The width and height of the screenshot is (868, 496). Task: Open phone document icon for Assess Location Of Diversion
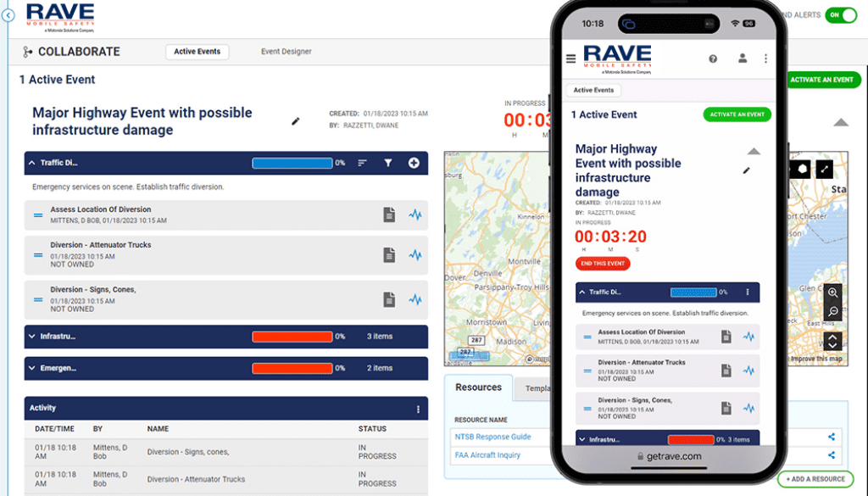coord(726,337)
